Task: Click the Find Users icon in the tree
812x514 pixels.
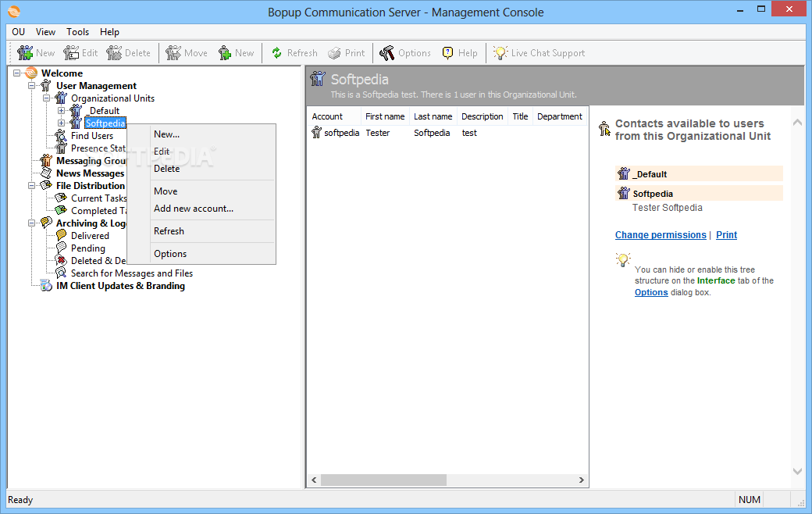Action: [x=61, y=136]
